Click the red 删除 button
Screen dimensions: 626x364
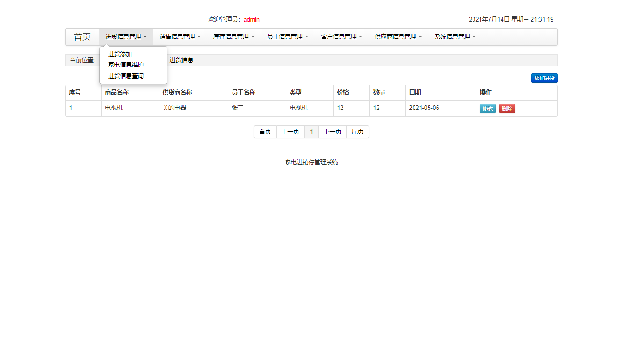(507, 108)
